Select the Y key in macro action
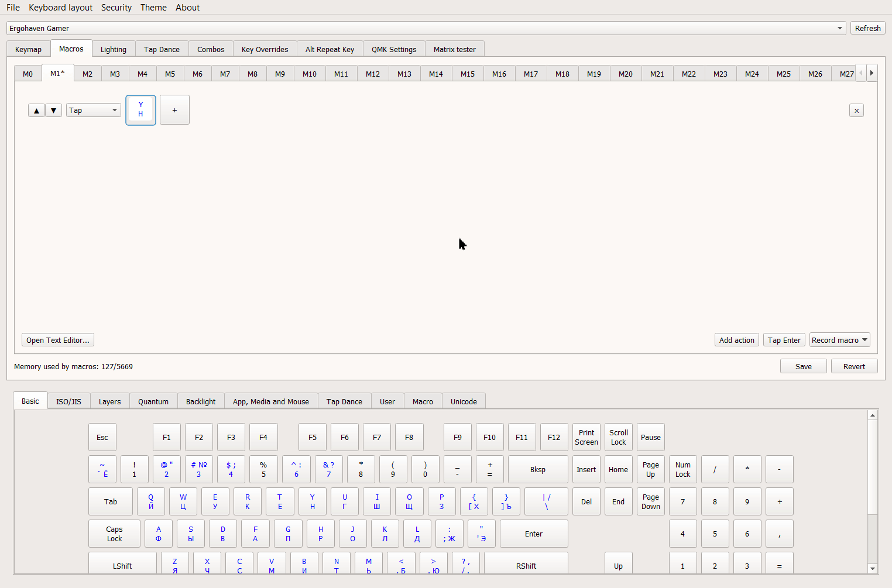The image size is (892, 588). click(140, 110)
